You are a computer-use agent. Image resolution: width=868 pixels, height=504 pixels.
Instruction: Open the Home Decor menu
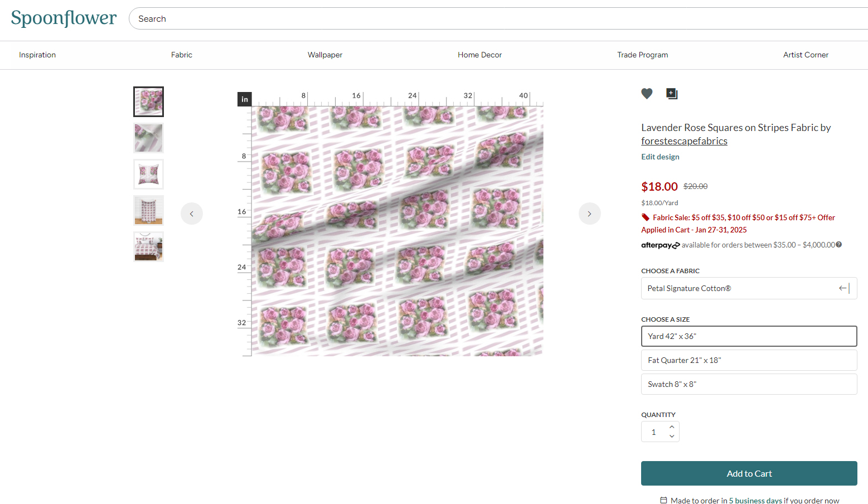[479, 55]
